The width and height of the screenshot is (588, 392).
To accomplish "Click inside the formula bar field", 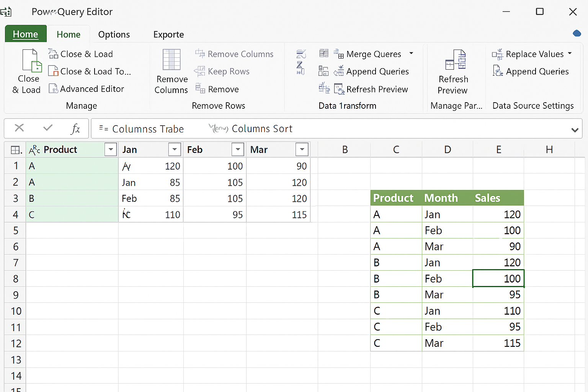I will tap(337, 128).
